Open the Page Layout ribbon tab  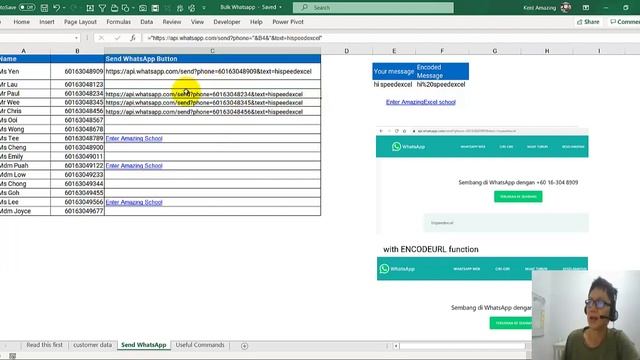point(80,22)
